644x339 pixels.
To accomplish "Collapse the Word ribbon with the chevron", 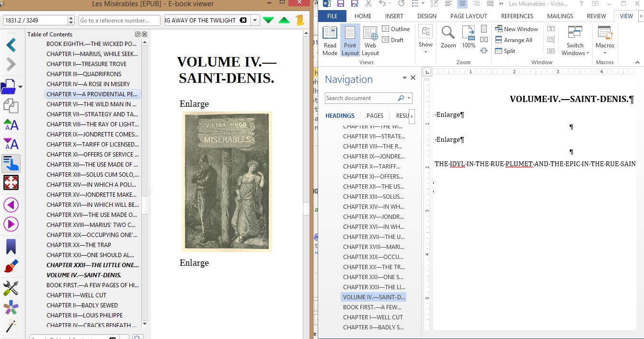I will (637, 62).
